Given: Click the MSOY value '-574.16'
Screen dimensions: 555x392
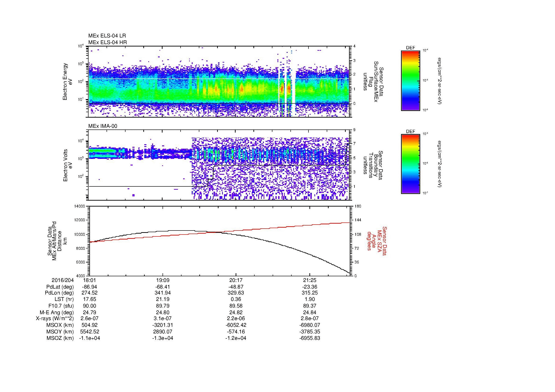Looking at the screenshot, I should (236, 332).
